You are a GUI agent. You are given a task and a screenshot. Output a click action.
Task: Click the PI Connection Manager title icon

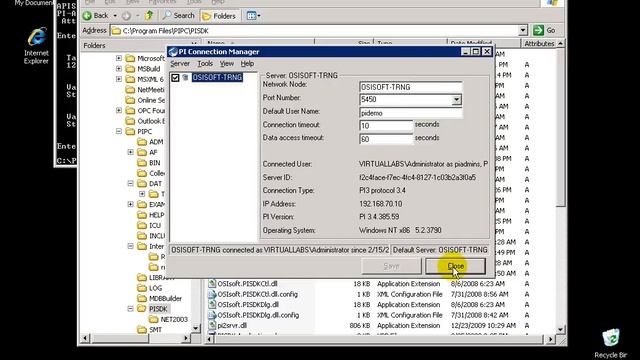pyautogui.click(x=173, y=52)
